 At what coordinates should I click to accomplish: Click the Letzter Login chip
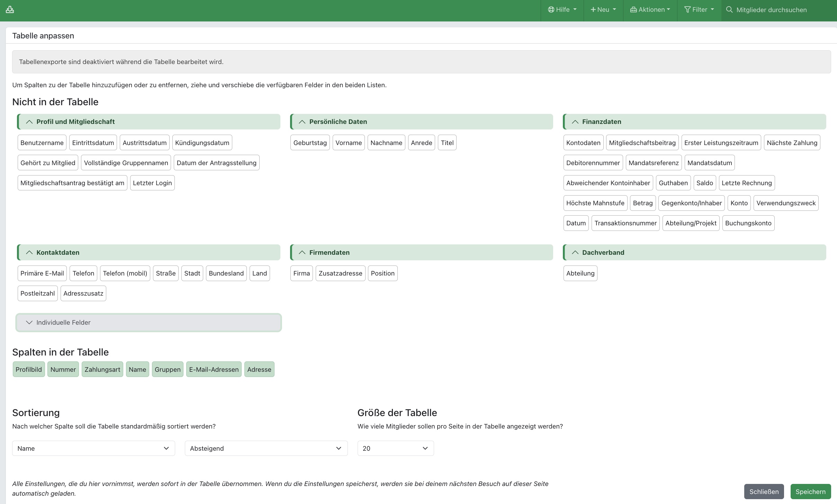(x=152, y=183)
